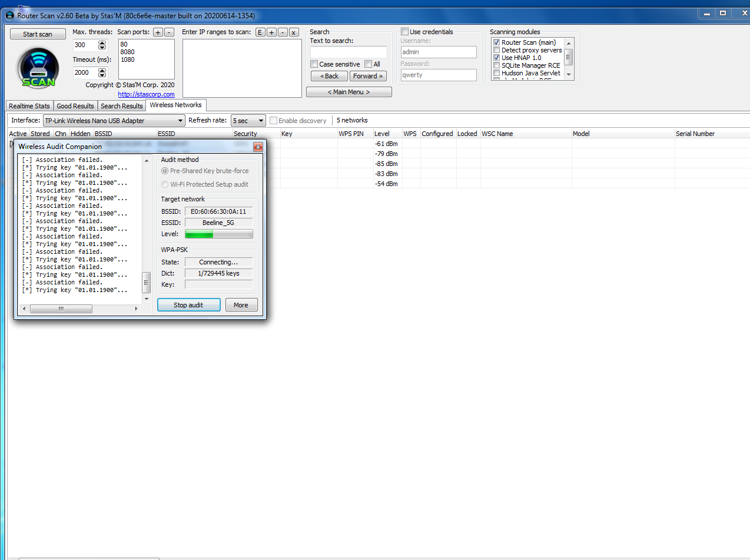Click the plus button beside IP ranges
Image resolution: width=750 pixels, height=560 pixels.
(x=271, y=32)
